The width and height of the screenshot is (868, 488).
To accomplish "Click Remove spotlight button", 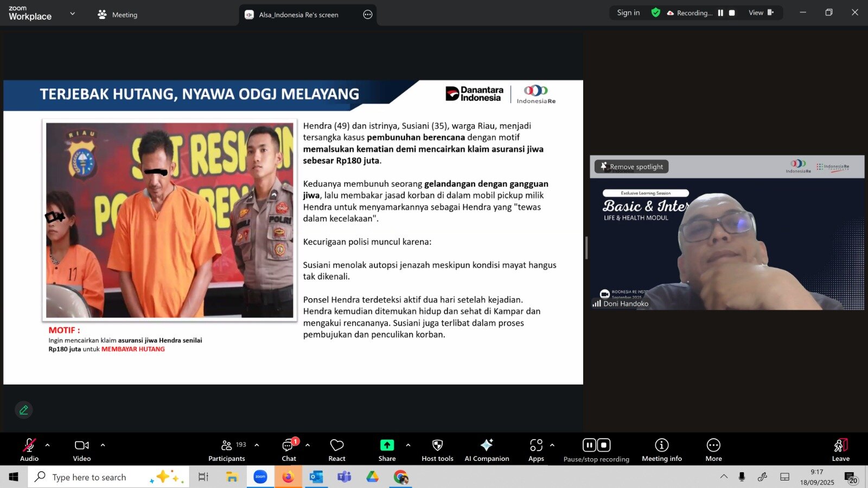I will pos(631,166).
